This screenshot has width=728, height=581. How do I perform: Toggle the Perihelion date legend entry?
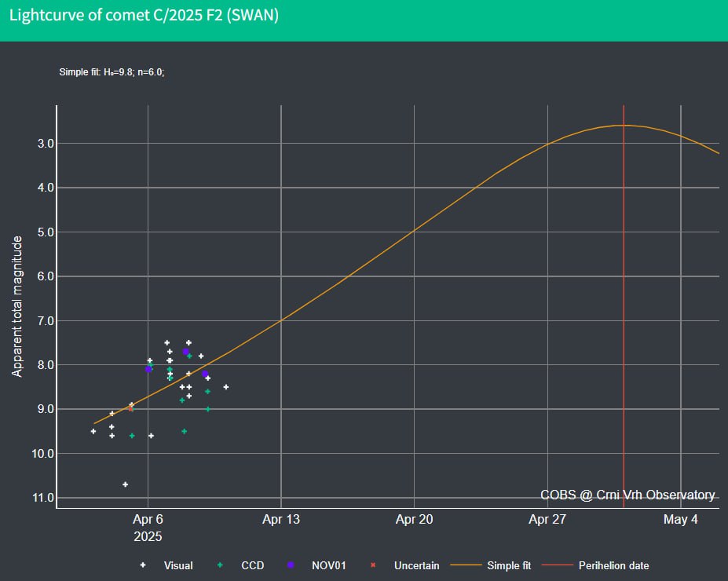(614, 565)
